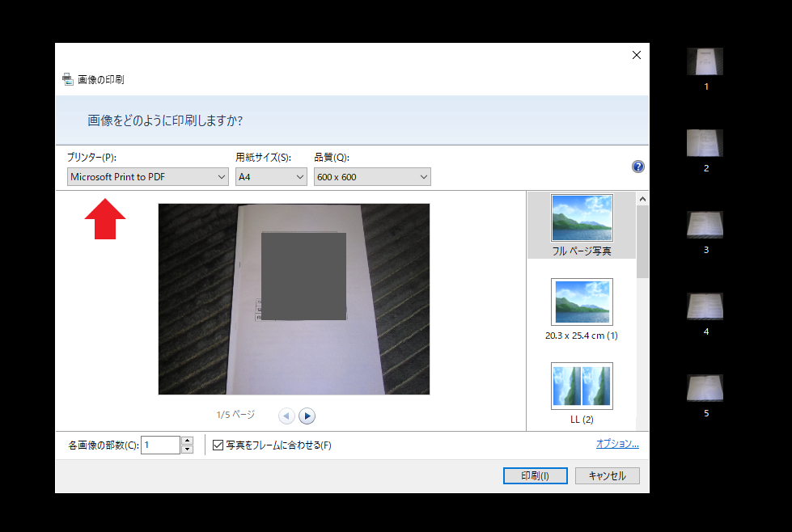792x532 pixels.
Task: Click the キャンセル button
Action: [x=607, y=475]
